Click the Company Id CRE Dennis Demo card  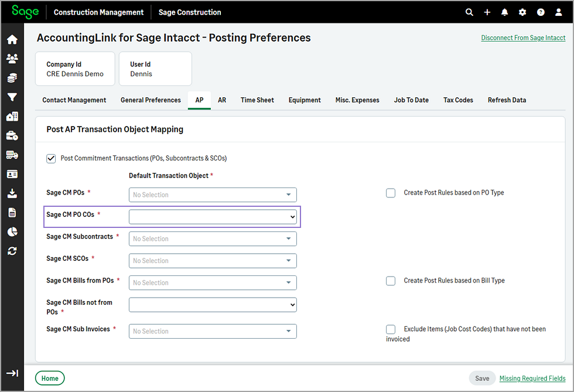(x=75, y=69)
